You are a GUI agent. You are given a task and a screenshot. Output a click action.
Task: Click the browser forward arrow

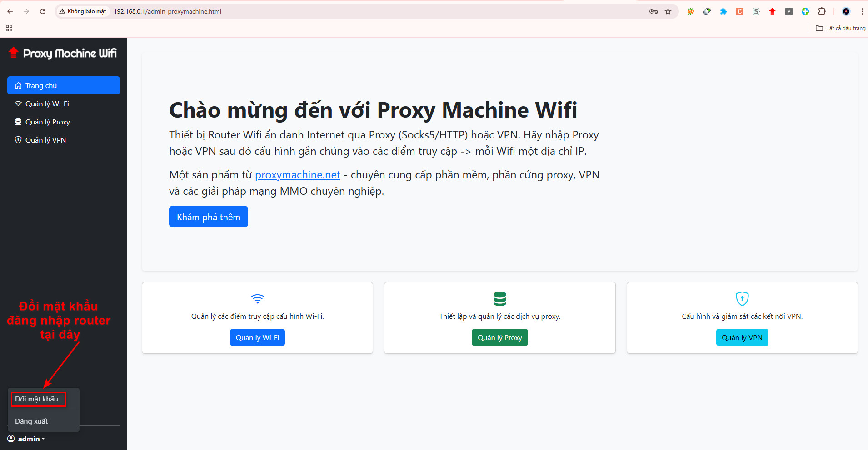click(x=26, y=11)
